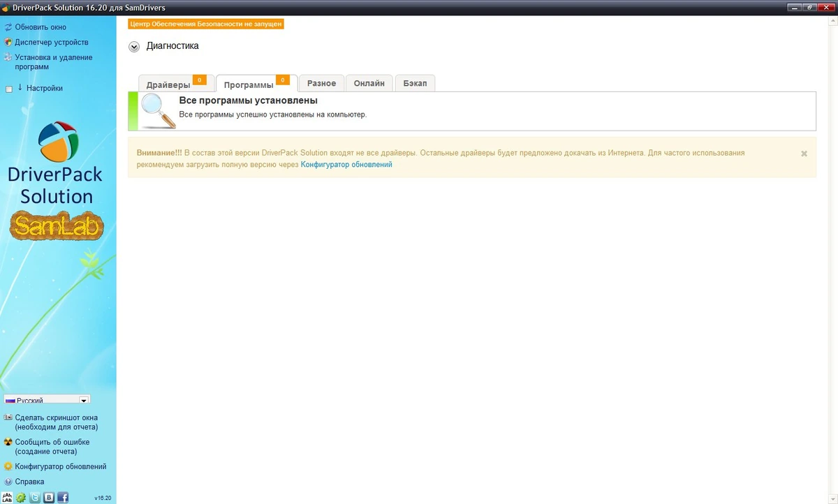The image size is (838, 504).
Task: Open Диспетчер устройств link
Action: point(52,42)
